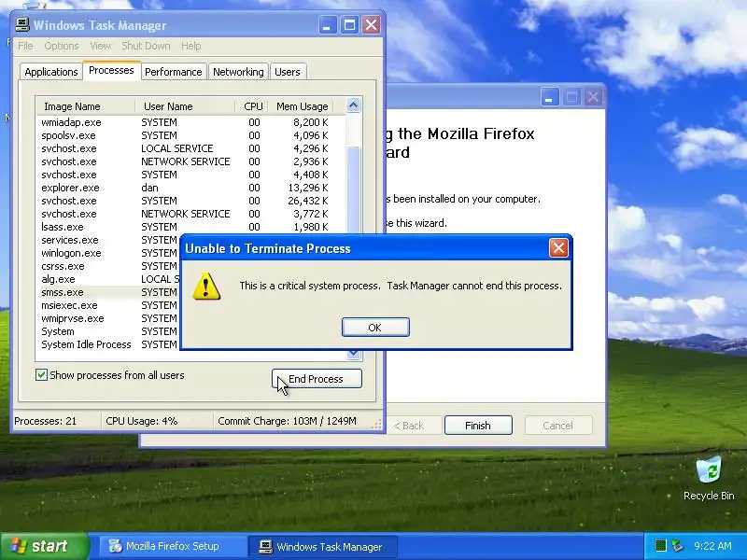747x560 pixels.
Task: Click Finish in the Firefox Setup wizard
Action: click(478, 426)
